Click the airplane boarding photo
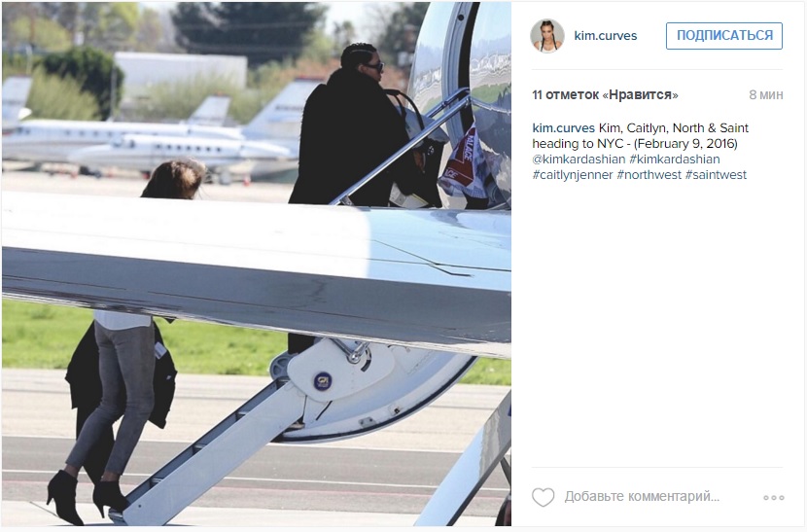Viewport: 807px width, 532px height. coord(257,264)
